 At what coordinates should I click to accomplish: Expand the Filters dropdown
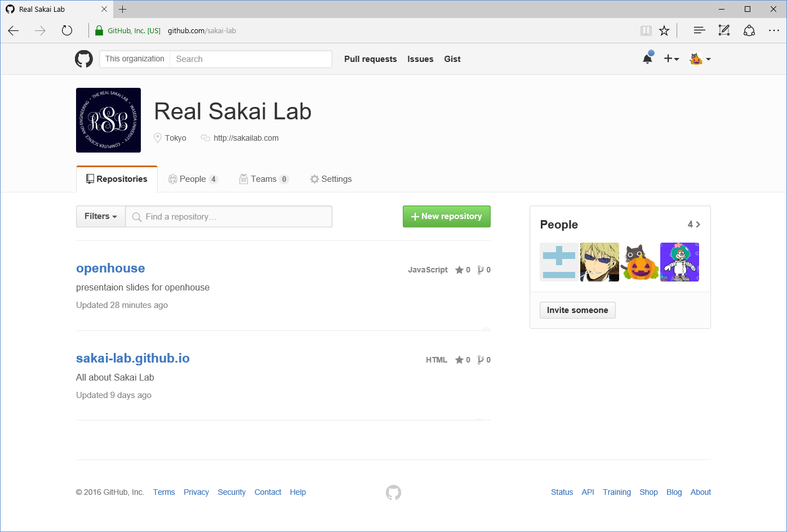[x=101, y=216]
